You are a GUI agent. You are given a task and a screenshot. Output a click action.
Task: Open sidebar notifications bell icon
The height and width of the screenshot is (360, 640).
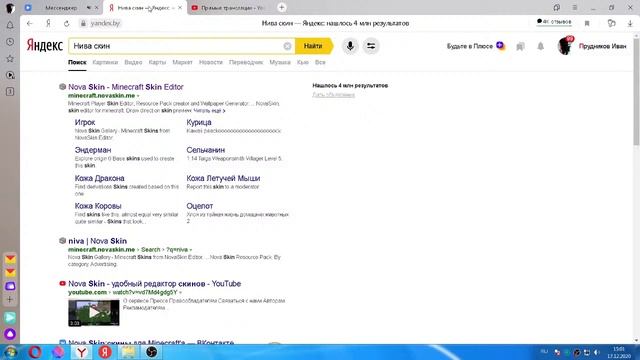click(10, 25)
